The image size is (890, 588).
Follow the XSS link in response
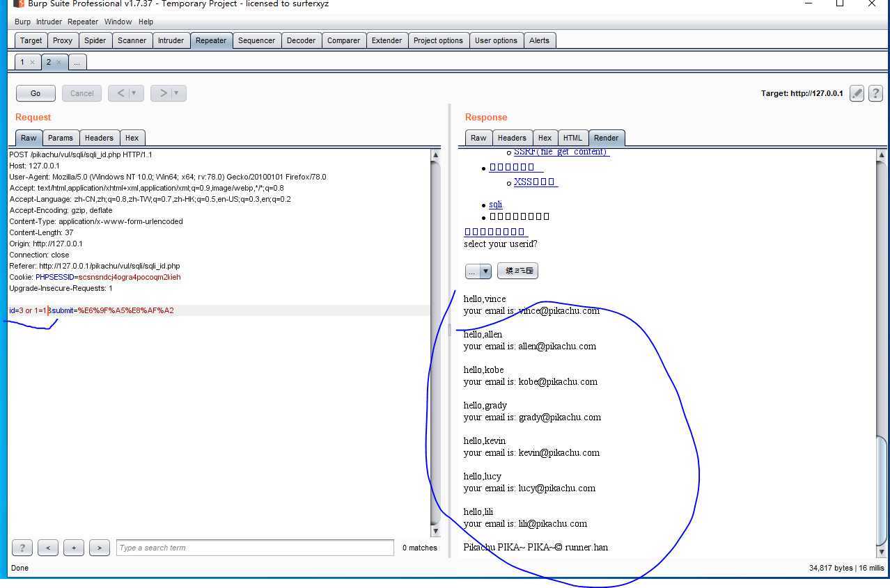(x=536, y=182)
